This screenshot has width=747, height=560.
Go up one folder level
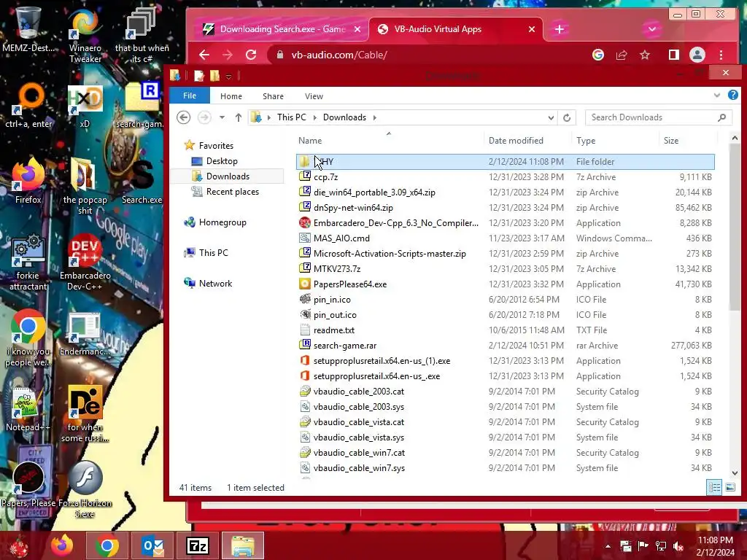pyautogui.click(x=239, y=117)
